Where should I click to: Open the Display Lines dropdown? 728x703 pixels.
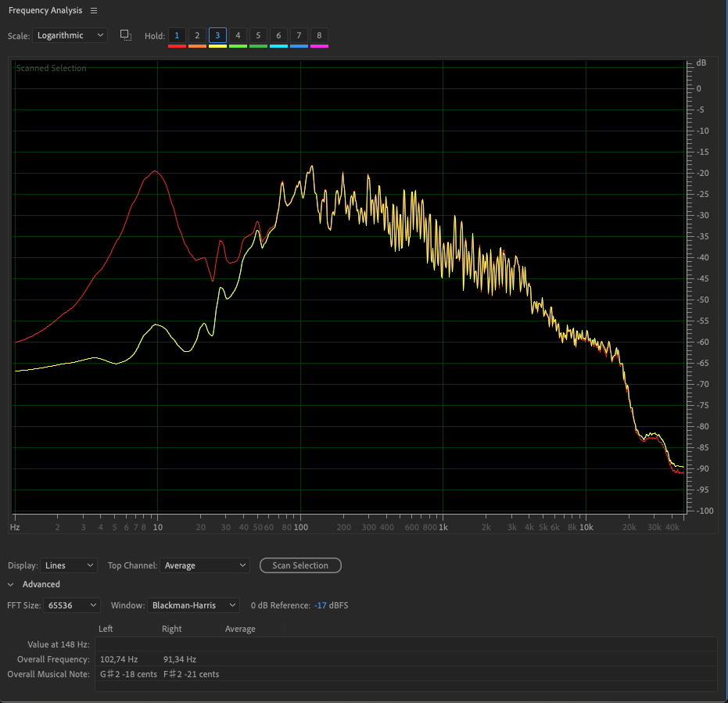tap(69, 565)
